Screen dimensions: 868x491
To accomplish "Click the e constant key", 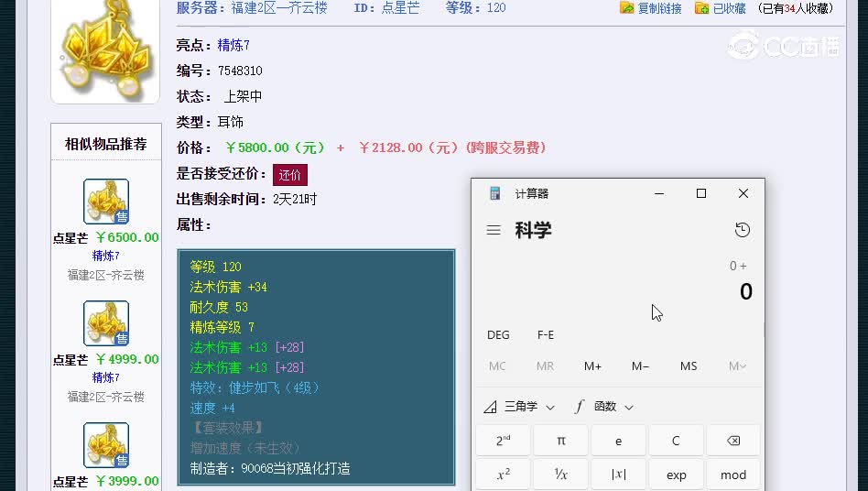I will click(x=618, y=441).
